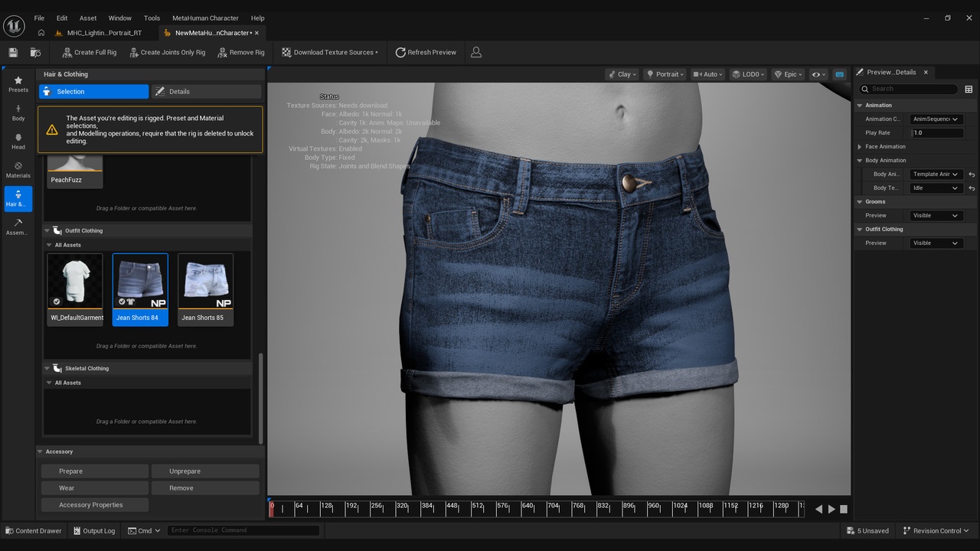980x551 pixels.
Task: Collapse the Skeletal Clothing section
Action: 47,368
